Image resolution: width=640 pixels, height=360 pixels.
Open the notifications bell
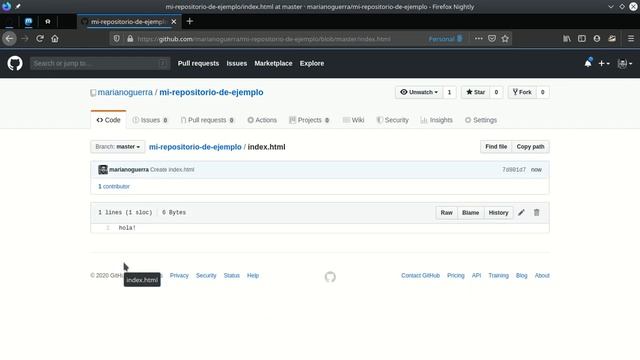point(588,63)
